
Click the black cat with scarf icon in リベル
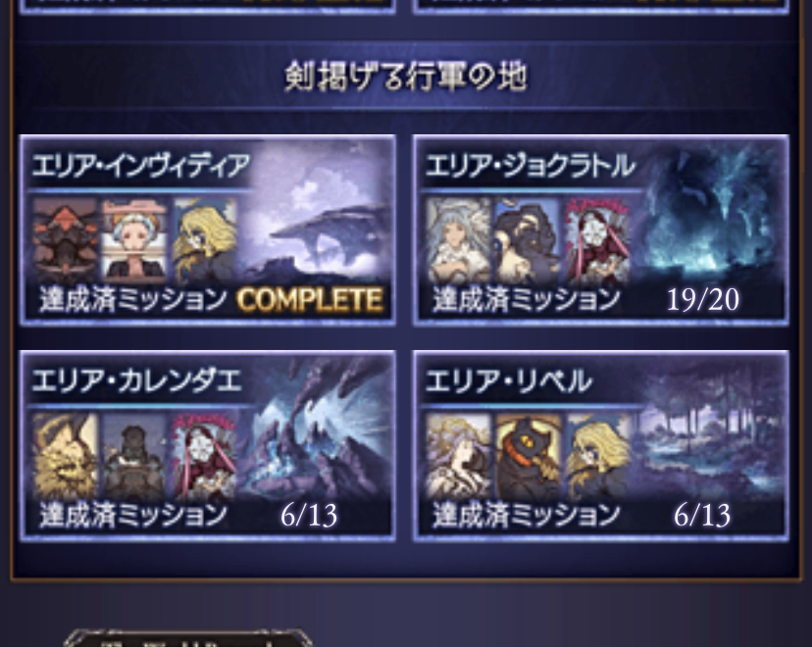point(528,457)
